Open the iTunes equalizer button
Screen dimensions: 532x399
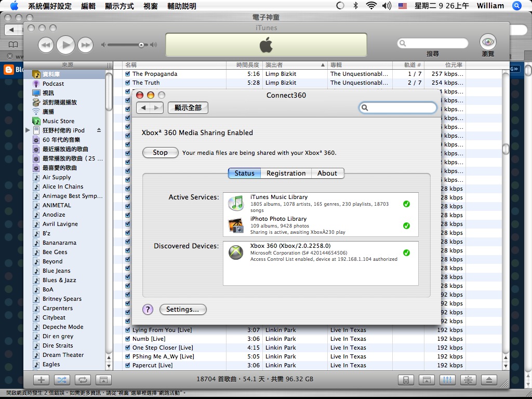coord(447,380)
